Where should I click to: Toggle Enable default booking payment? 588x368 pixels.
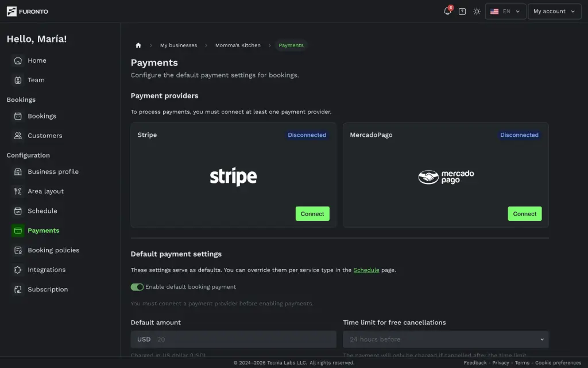tap(137, 287)
